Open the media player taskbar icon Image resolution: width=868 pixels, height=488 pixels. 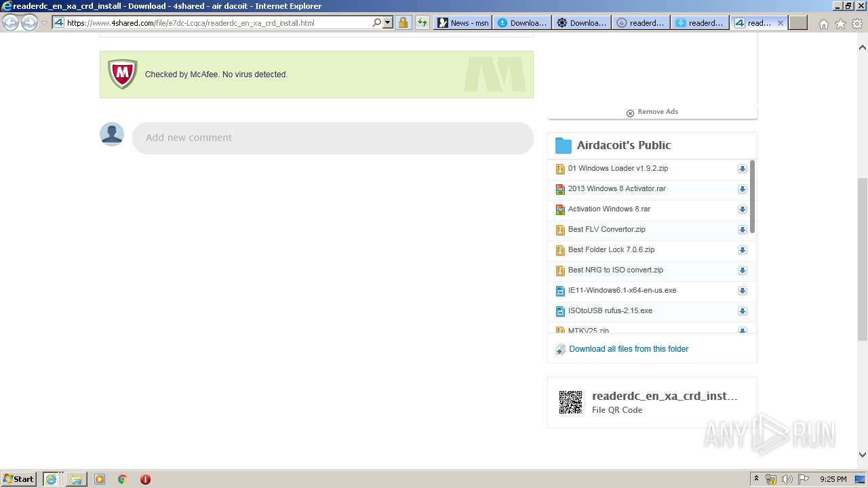point(100,479)
